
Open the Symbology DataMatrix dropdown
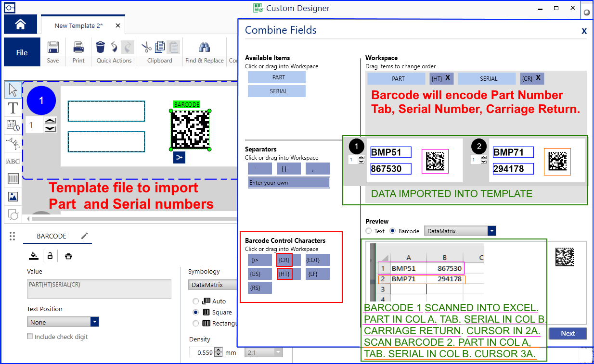213,285
